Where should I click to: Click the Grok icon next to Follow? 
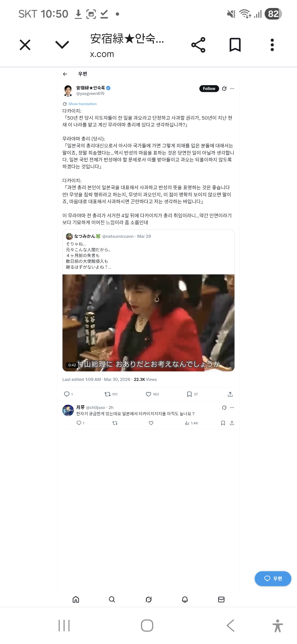point(224,89)
